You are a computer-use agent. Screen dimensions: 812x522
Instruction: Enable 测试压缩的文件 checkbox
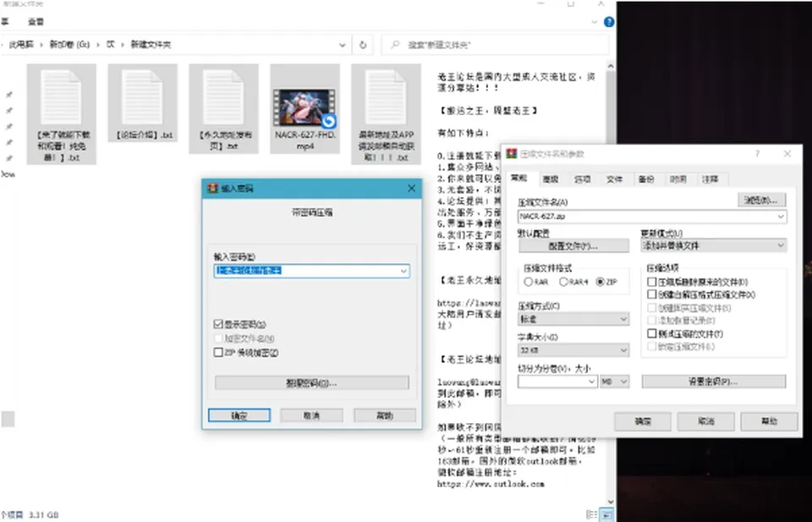coord(652,334)
